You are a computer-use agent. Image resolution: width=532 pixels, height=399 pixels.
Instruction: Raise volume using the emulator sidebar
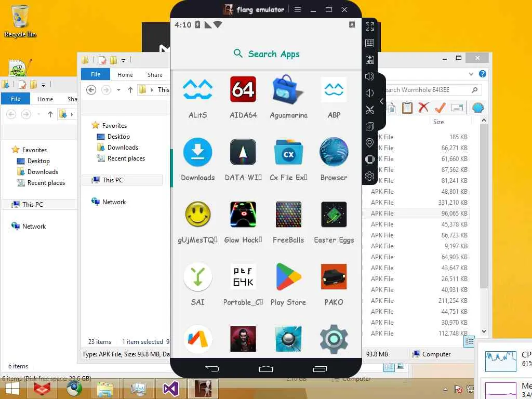[x=369, y=76]
